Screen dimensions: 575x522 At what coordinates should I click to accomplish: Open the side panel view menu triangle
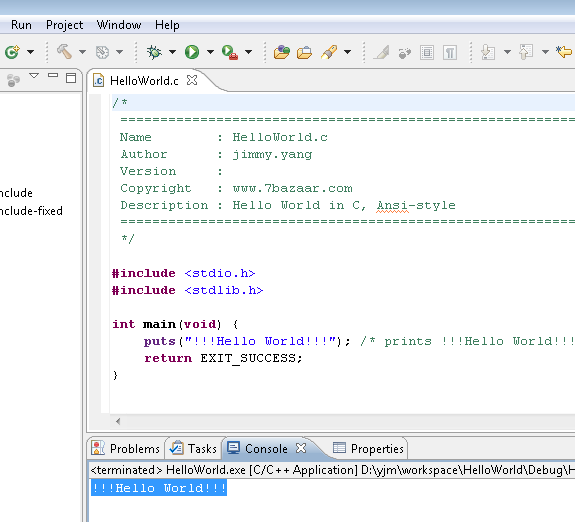(x=34, y=76)
